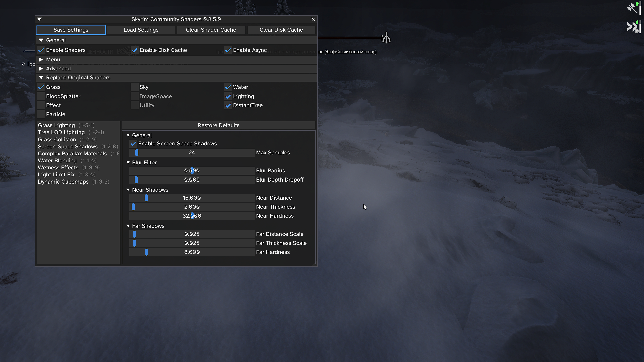Collapse the Near Shadows section arrow
The height and width of the screenshot is (362, 644).
click(x=128, y=190)
